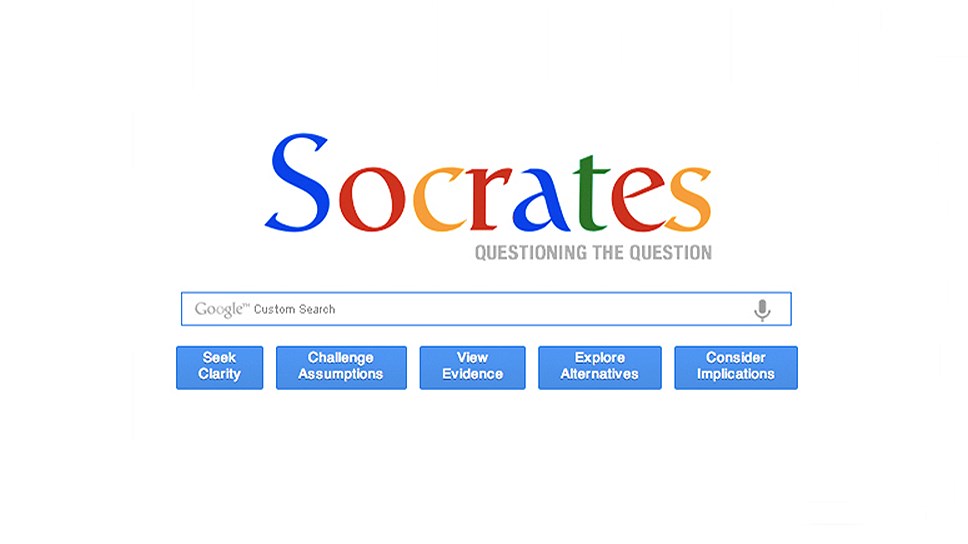Click the final orange s in Socrates
The height and width of the screenshot is (544, 968).
point(689,199)
